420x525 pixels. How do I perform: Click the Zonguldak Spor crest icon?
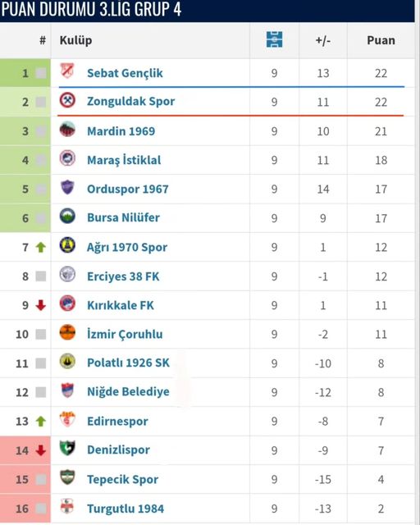pyautogui.click(x=67, y=100)
